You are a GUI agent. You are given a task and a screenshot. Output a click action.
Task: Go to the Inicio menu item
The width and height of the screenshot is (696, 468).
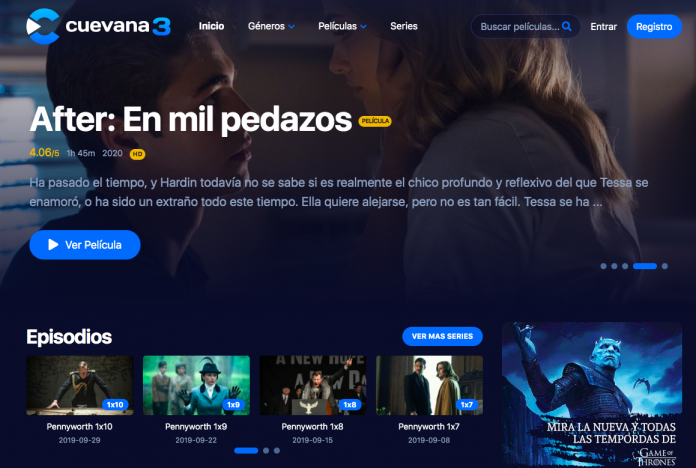point(211,26)
